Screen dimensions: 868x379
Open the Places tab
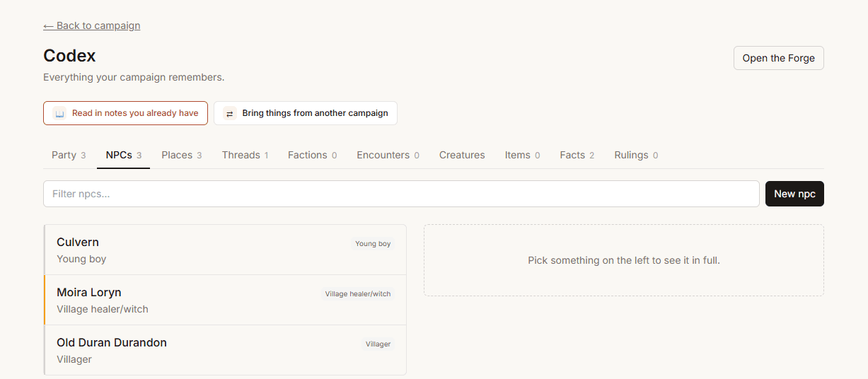tap(181, 155)
